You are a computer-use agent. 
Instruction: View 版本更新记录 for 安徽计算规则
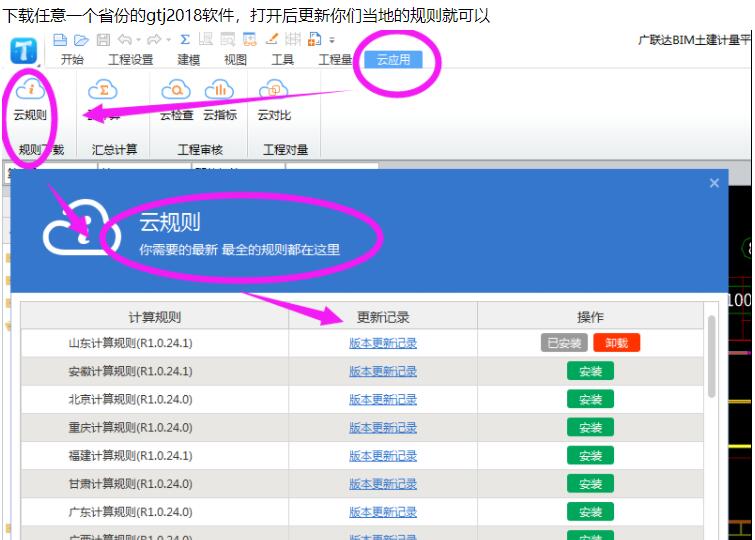point(383,371)
